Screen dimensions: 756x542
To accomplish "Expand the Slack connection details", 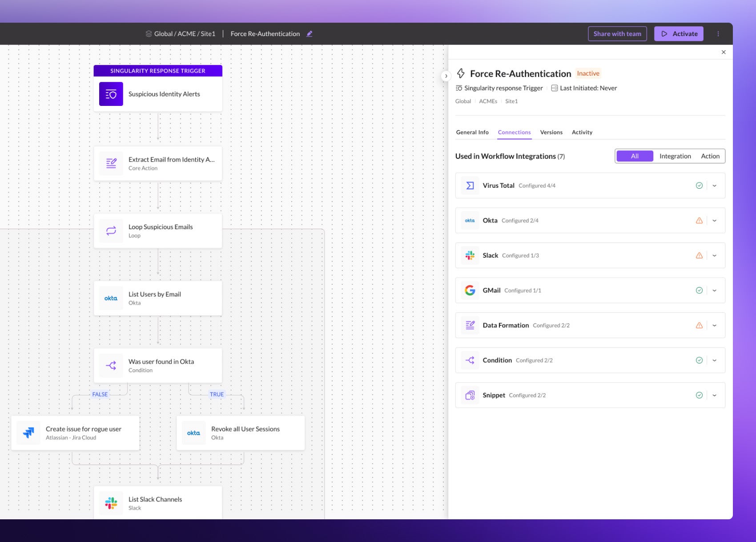I will click(714, 255).
